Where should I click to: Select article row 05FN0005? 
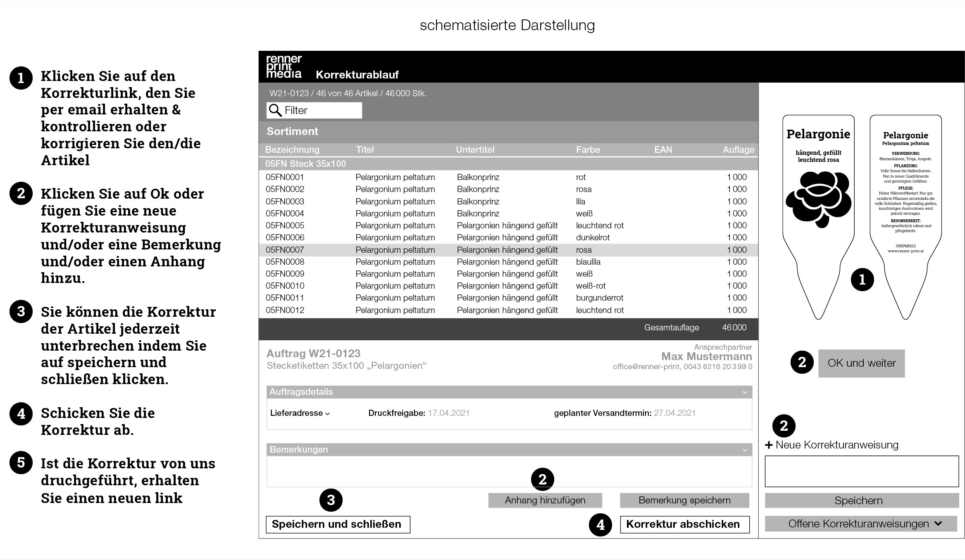508,225
